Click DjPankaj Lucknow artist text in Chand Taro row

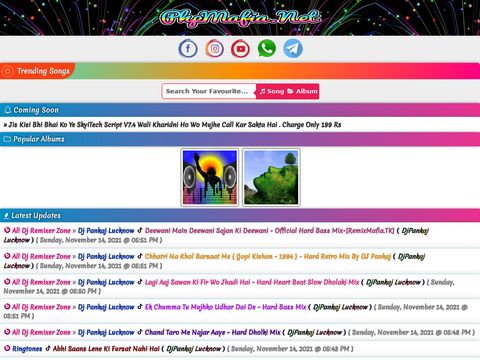pyautogui.click(x=315, y=332)
